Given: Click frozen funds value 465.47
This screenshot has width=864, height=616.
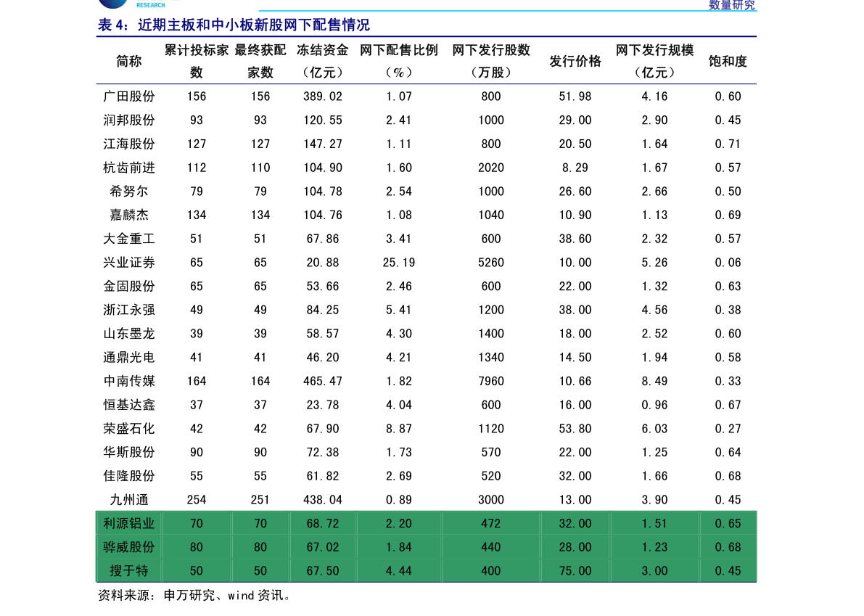Looking at the screenshot, I should pos(323,381).
